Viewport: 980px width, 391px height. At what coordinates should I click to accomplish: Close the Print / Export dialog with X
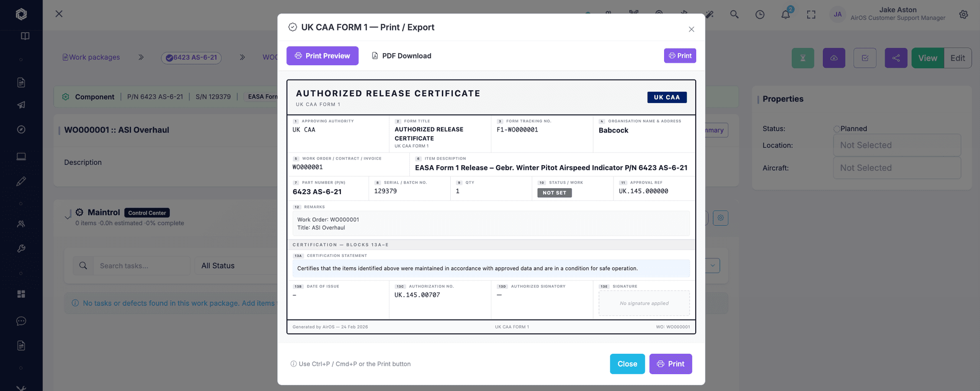pyautogui.click(x=692, y=29)
